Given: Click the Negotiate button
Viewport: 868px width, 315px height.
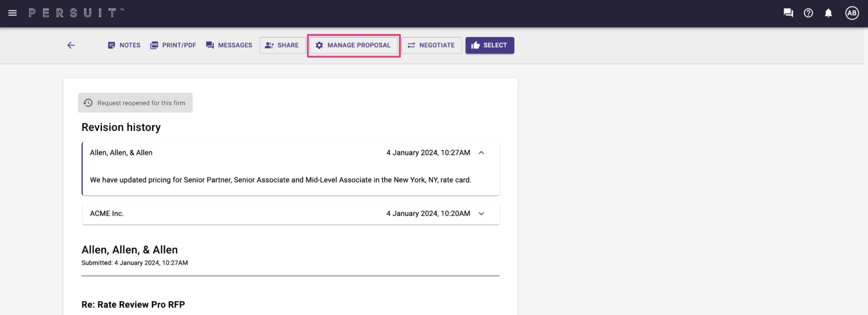Looking at the screenshot, I should [431, 45].
